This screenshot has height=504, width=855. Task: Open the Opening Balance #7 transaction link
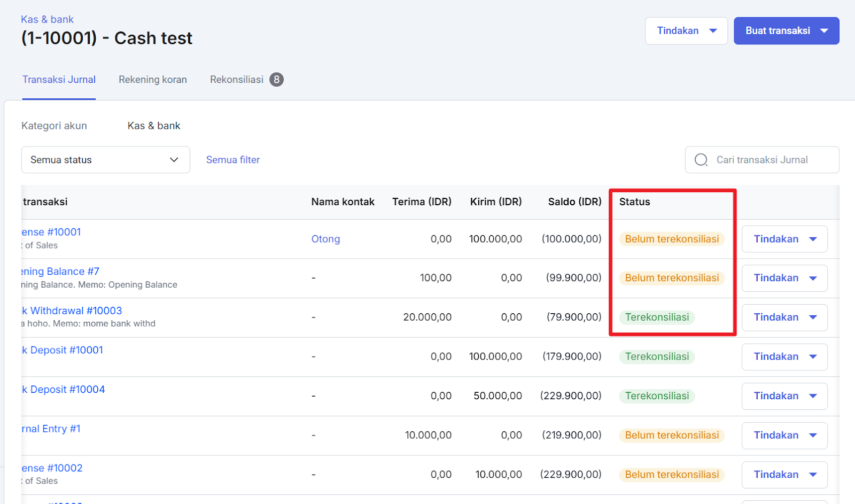click(60, 272)
